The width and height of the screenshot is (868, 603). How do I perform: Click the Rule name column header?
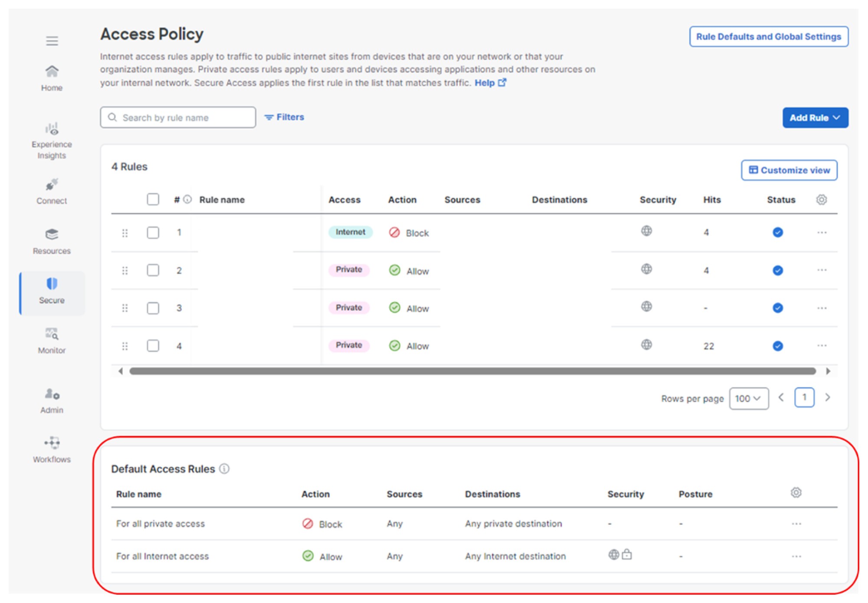(222, 200)
